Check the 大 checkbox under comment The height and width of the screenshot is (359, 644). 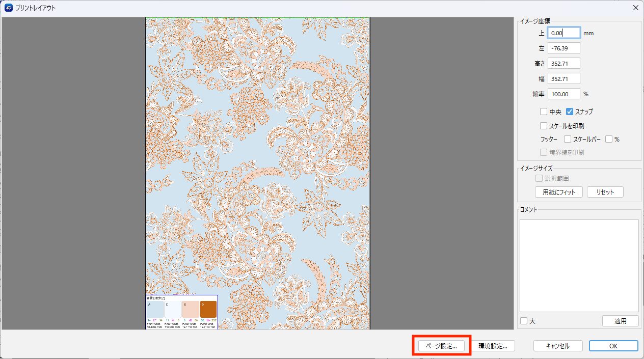[x=524, y=321]
